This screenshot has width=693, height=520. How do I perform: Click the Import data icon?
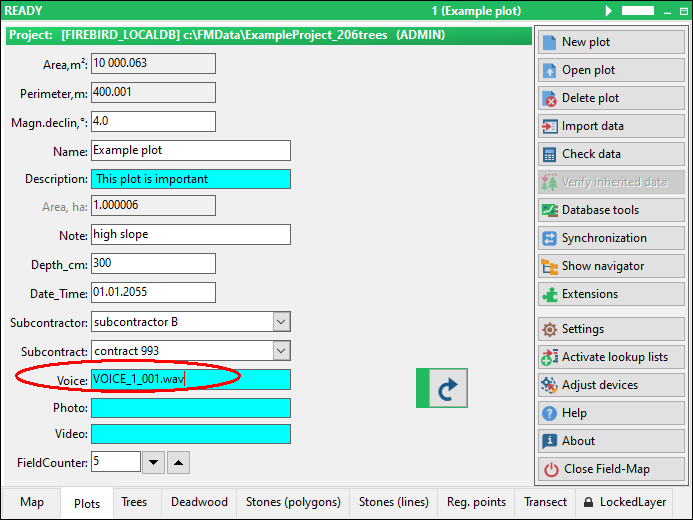[x=550, y=126]
